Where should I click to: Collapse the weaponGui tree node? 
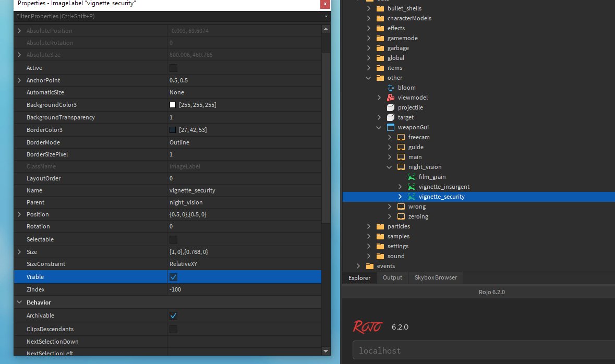point(379,127)
